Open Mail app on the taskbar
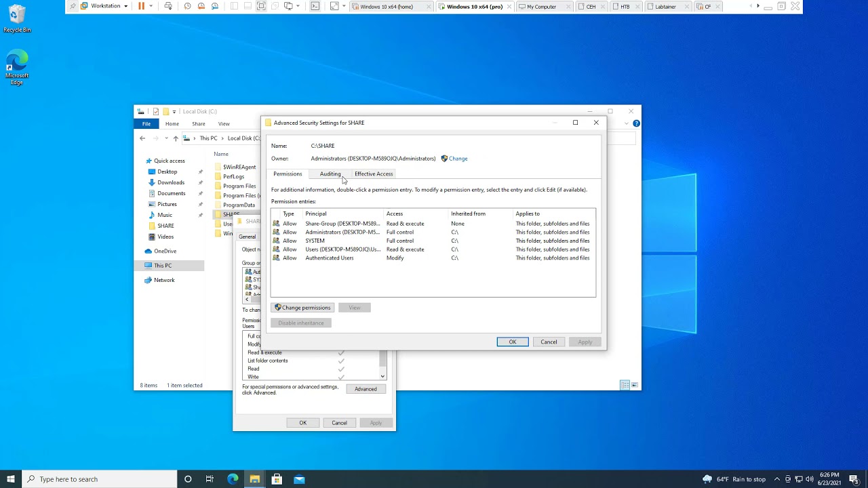The height and width of the screenshot is (488, 868). click(299, 479)
